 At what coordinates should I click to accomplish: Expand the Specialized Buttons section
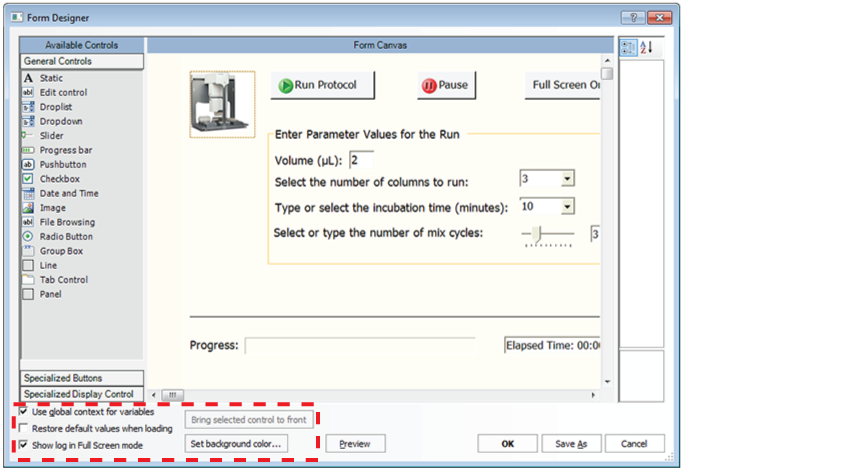(82, 378)
